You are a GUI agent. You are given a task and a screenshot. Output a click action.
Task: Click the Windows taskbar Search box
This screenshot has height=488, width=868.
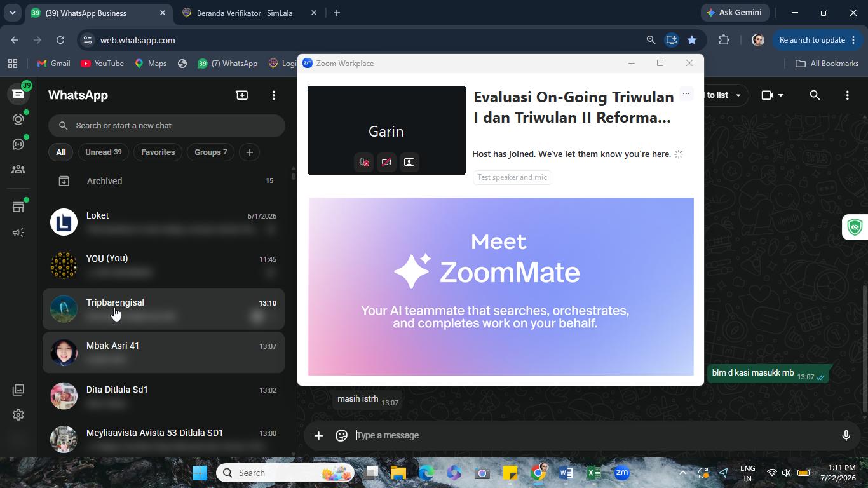[285, 473]
